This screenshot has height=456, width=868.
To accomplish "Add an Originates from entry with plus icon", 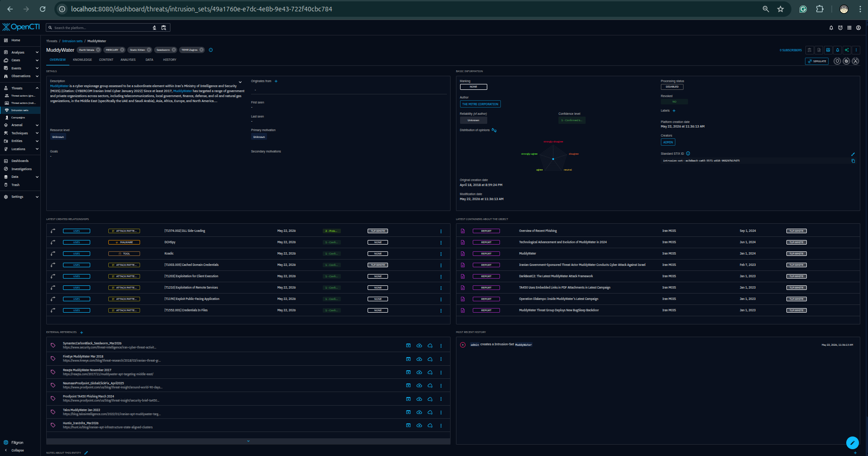I will (276, 81).
